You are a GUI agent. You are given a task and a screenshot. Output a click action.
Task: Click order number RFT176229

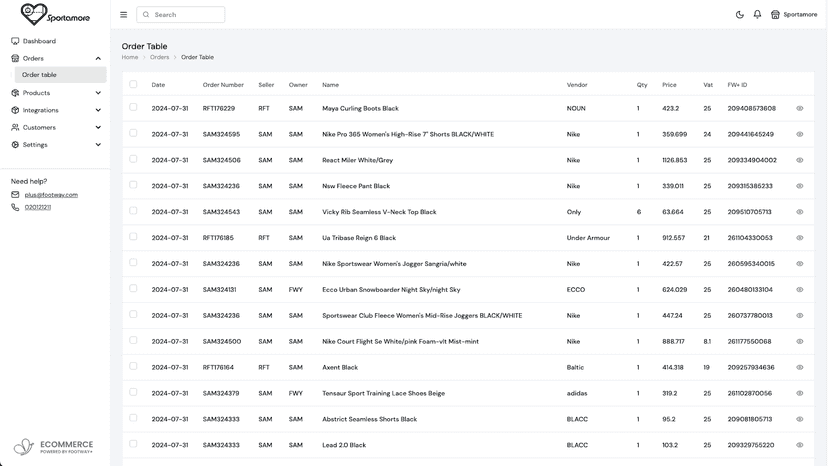coord(219,108)
